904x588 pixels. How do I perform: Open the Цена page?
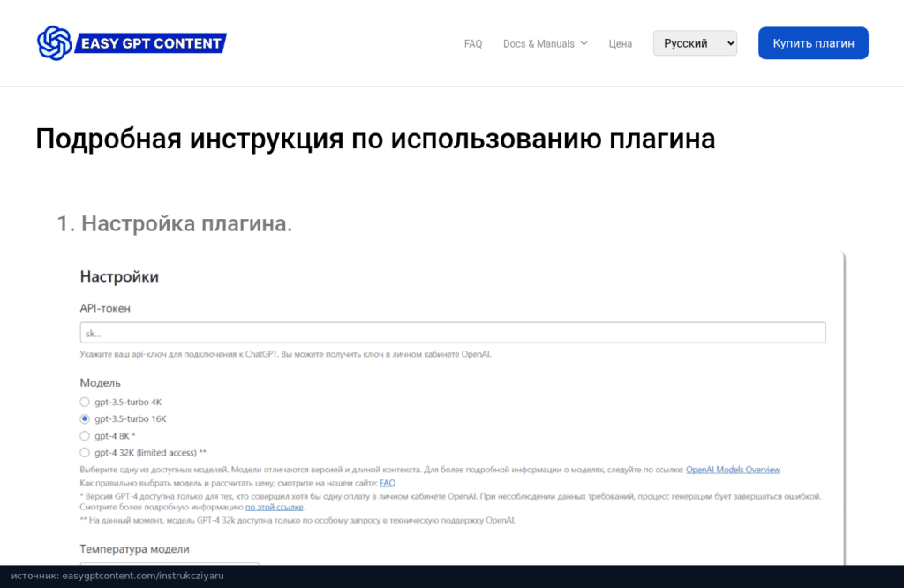pos(621,44)
